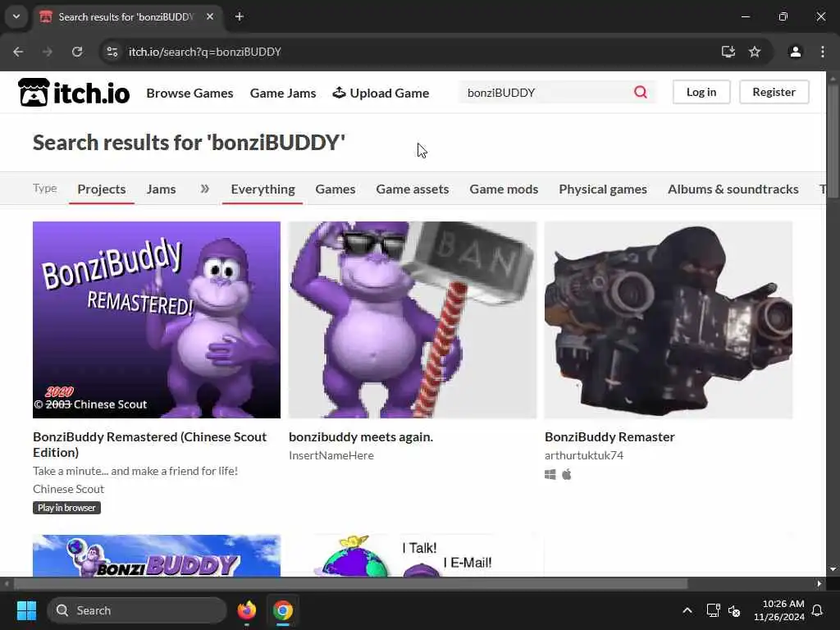Click the Log in button
The image size is (840, 630).
tap(701, 92)
